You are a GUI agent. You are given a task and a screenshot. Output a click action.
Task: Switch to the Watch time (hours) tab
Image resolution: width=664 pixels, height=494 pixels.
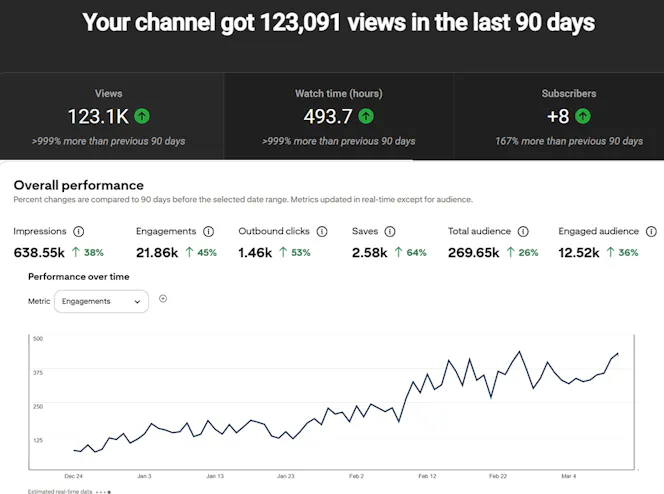(x=338, y=116)
